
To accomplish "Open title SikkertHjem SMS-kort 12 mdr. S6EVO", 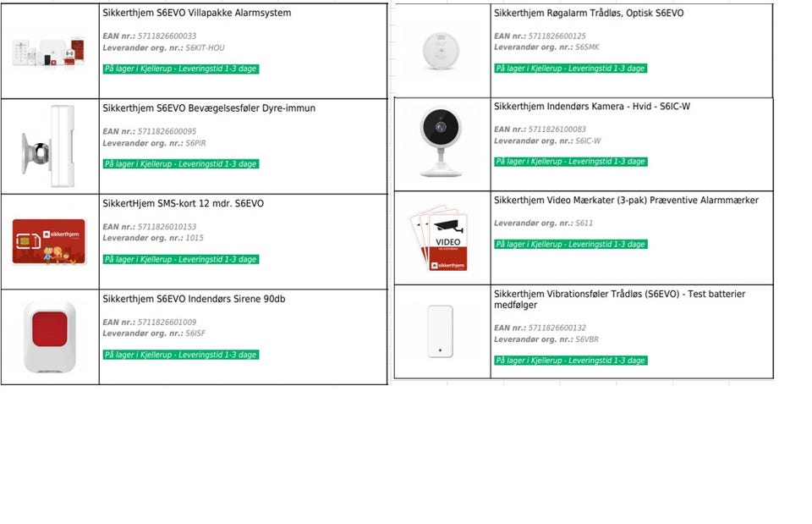I will [x=183, y=204].
